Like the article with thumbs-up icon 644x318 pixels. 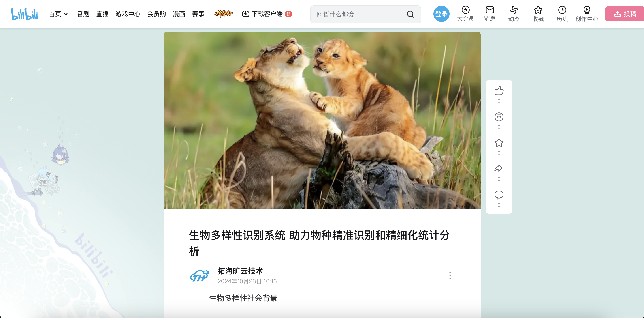coord(499,91)
